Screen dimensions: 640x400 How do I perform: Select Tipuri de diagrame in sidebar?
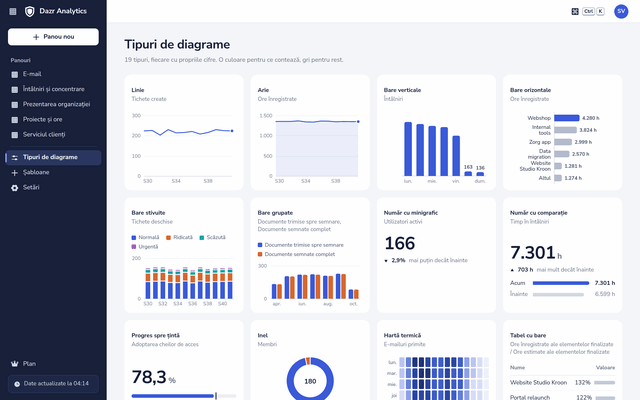(53, 158)
